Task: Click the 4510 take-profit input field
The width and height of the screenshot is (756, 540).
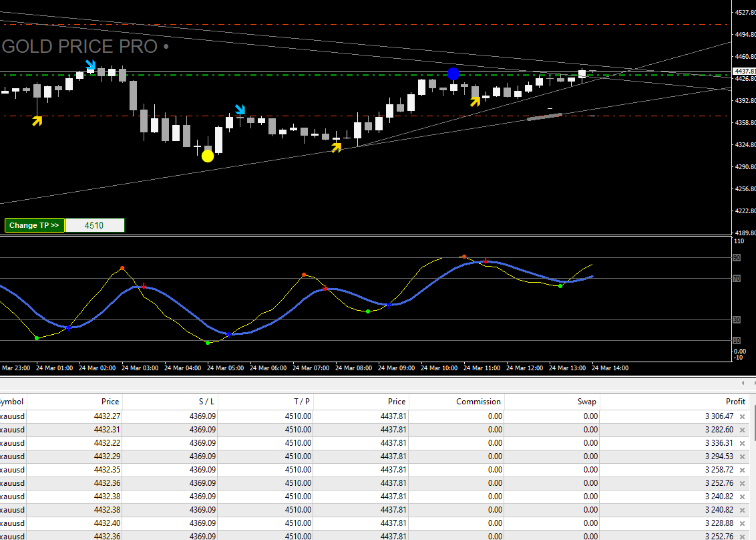Action: 94,225
